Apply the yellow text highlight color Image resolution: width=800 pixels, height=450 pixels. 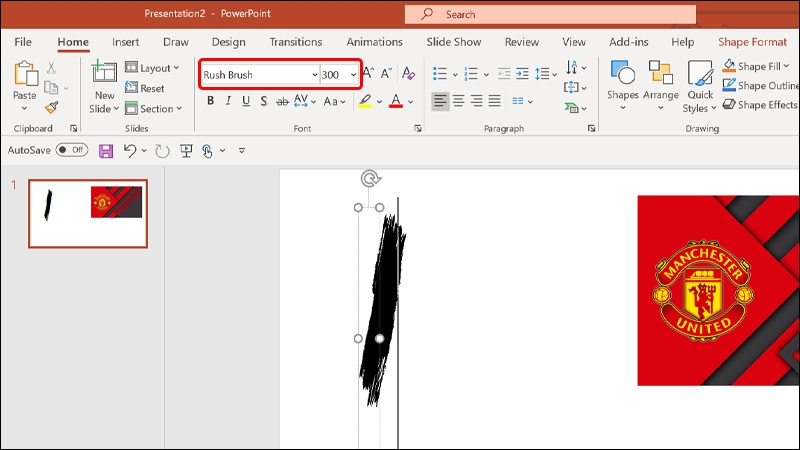tap(365, 101)
